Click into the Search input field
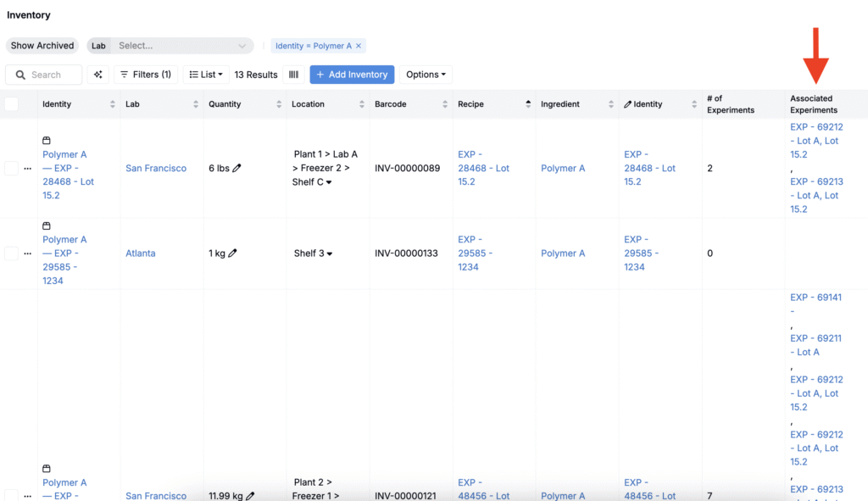The image size is (868, 501). (x=53, y=75)
